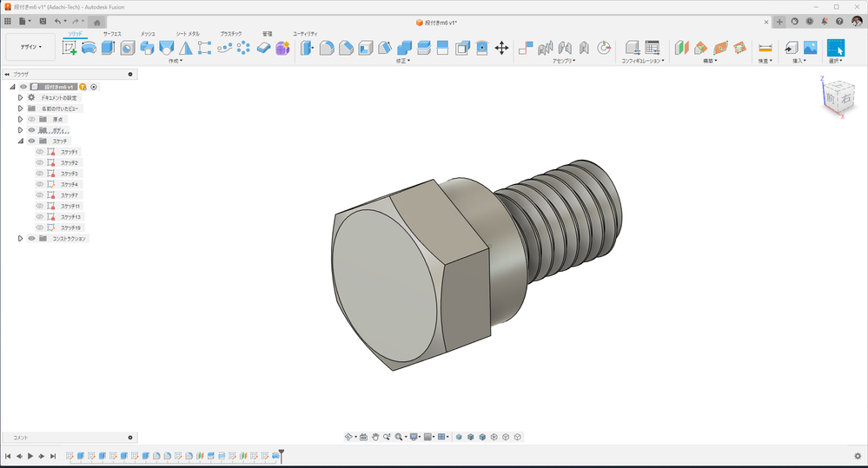The image size is (868, 468).
Task: Select the Offset Plane construction tool
Action: pyautogui.click(x=681, y=48)
